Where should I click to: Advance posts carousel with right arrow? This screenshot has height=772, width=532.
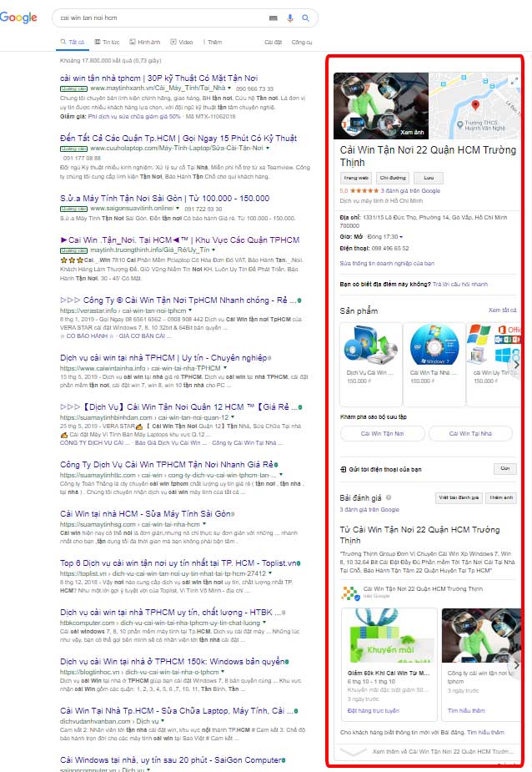516,666
